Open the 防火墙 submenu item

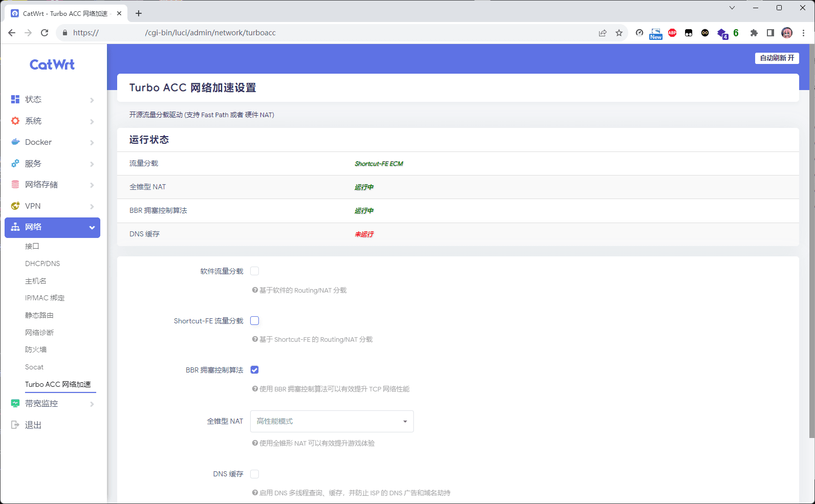pyautogui.click(x=36, y=349)
